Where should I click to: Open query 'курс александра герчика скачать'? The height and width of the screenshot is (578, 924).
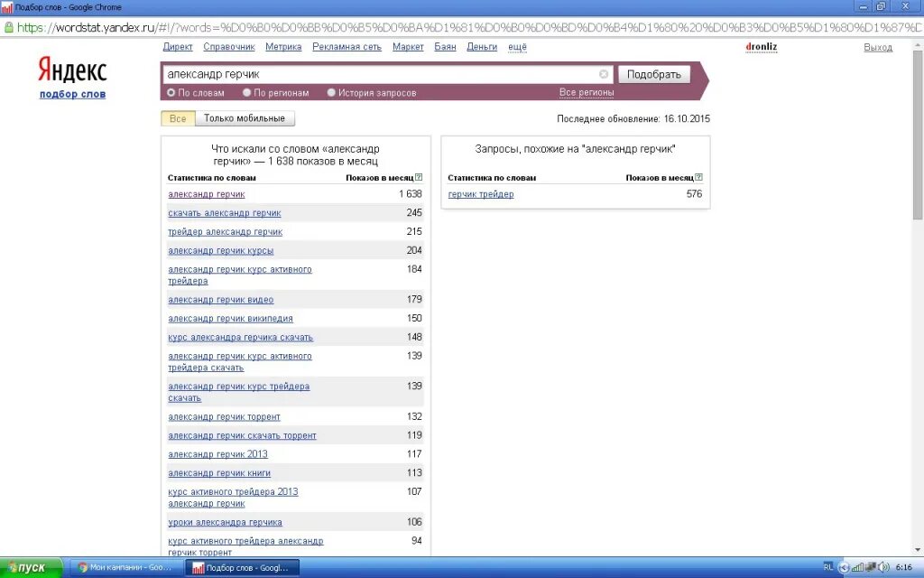[240, 338]
